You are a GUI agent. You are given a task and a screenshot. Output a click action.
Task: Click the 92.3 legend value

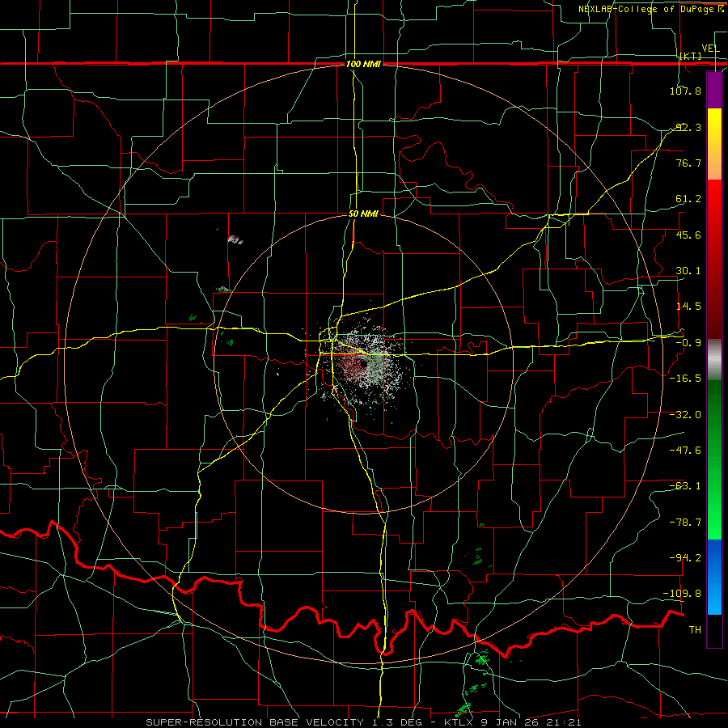(688, 127)
